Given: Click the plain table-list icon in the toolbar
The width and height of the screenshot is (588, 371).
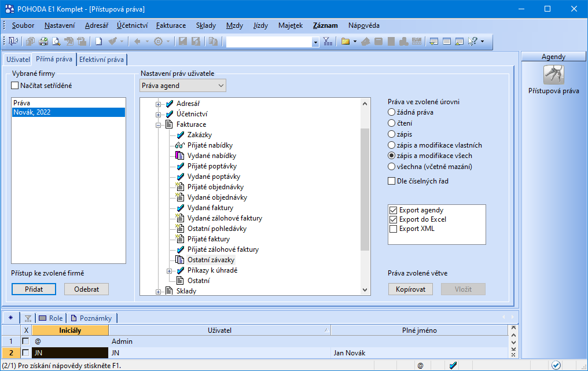Looking at the screenshot, I should (x=447, y=41).
